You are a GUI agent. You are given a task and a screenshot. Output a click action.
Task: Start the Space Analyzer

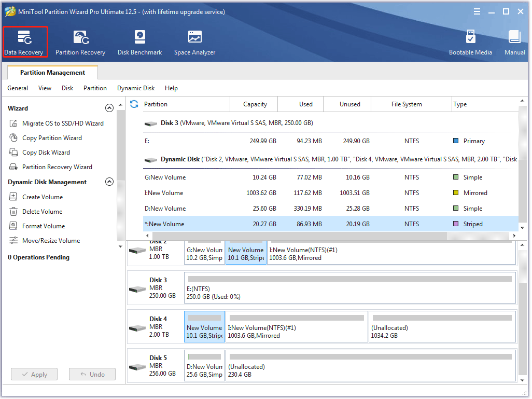click(x=194, y=42)
